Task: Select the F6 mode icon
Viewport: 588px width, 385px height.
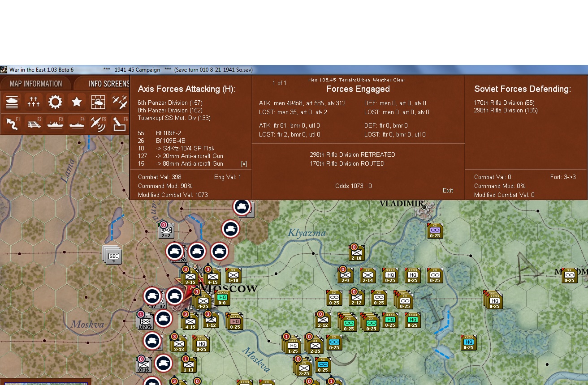Action: coord(120,124)
